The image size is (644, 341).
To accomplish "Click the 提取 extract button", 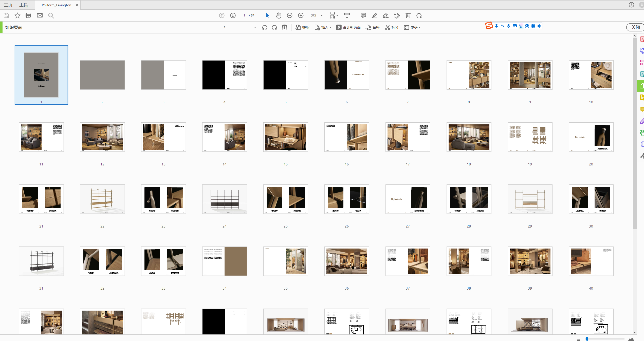I will pos(303,27).
